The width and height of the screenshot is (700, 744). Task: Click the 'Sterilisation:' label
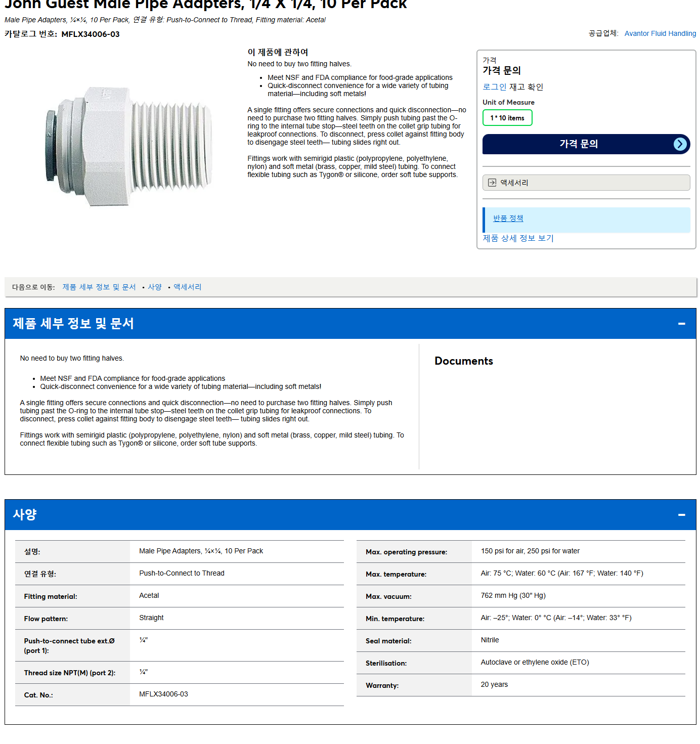coord(386,664)
